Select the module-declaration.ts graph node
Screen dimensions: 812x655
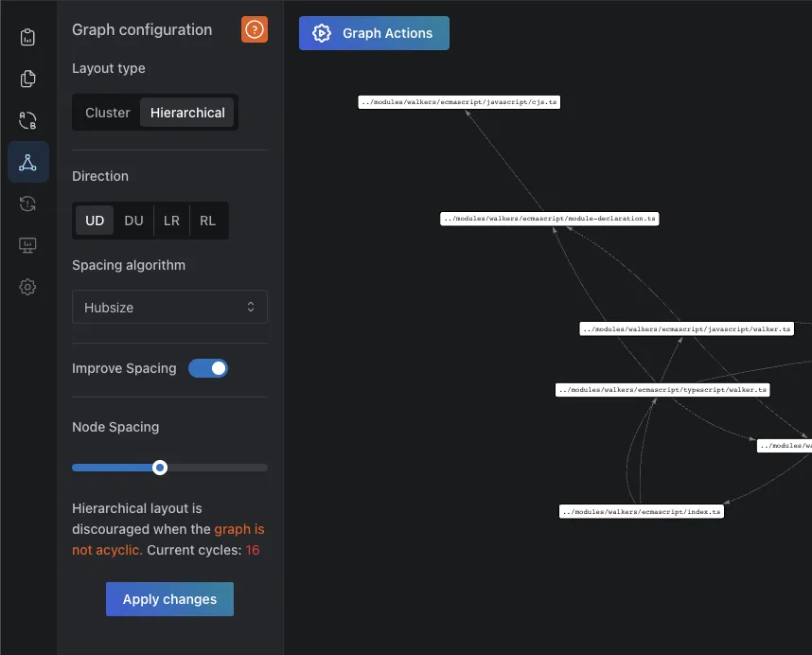550,219
